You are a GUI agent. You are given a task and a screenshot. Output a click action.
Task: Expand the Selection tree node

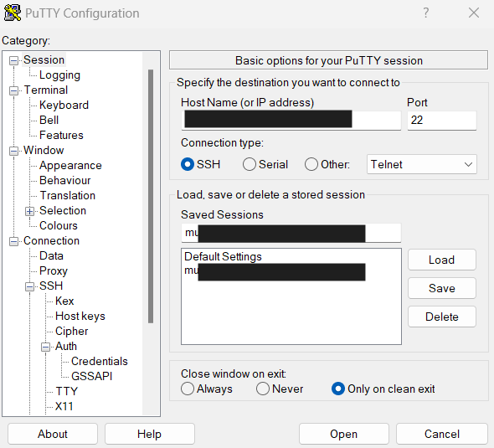coord(29,211)
